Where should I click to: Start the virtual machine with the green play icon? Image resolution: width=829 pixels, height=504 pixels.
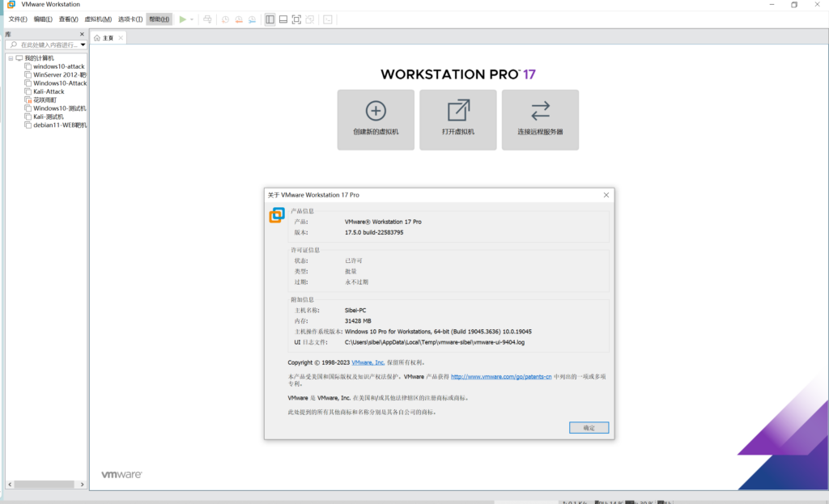(182, 19)
